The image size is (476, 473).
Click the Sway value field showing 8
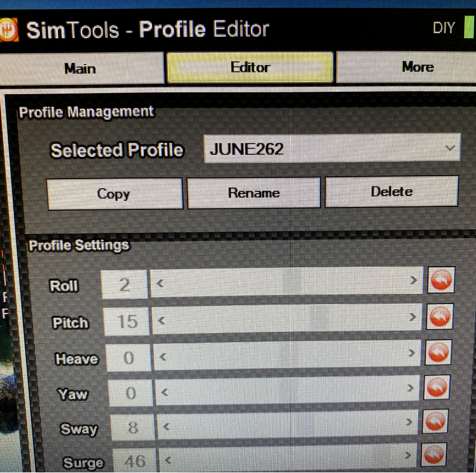[x=133, y=428]
